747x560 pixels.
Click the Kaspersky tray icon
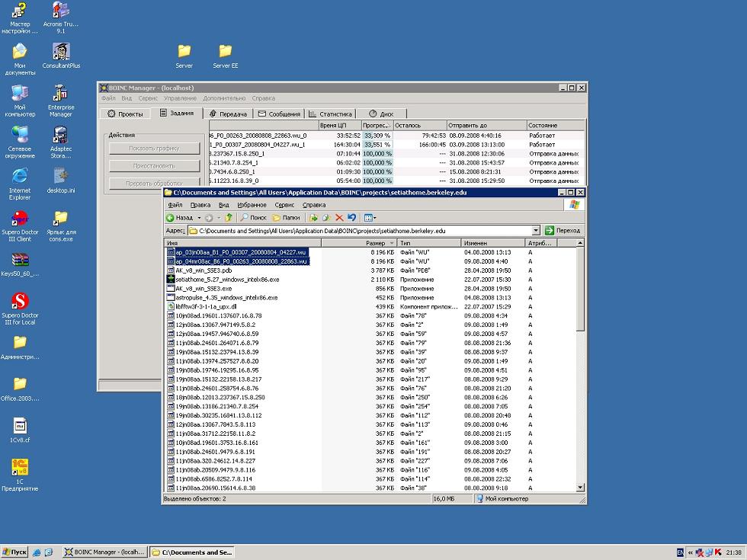point(718,552)
